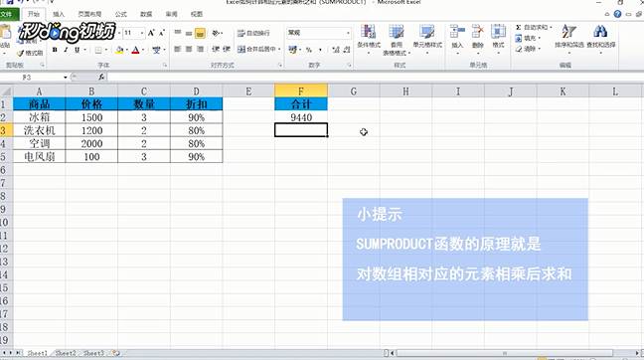This screenshot has height=360, width=644.
Task: Open Format as Table (套用表格格式)
Action: [x=397, y=40]
